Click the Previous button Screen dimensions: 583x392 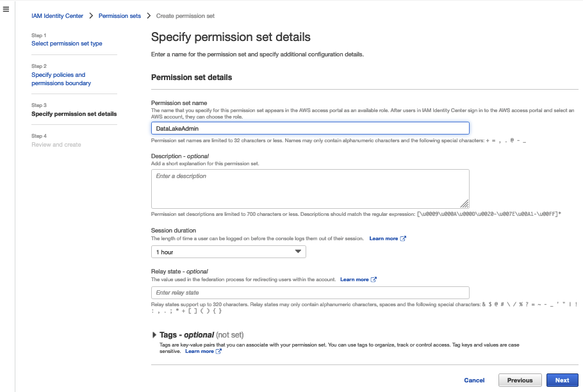pos(520,380)
